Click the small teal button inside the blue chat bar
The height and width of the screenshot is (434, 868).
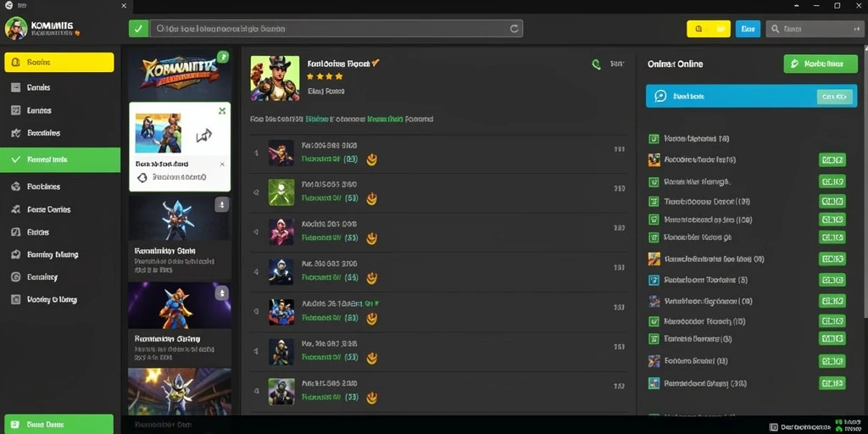click(835, 97)
